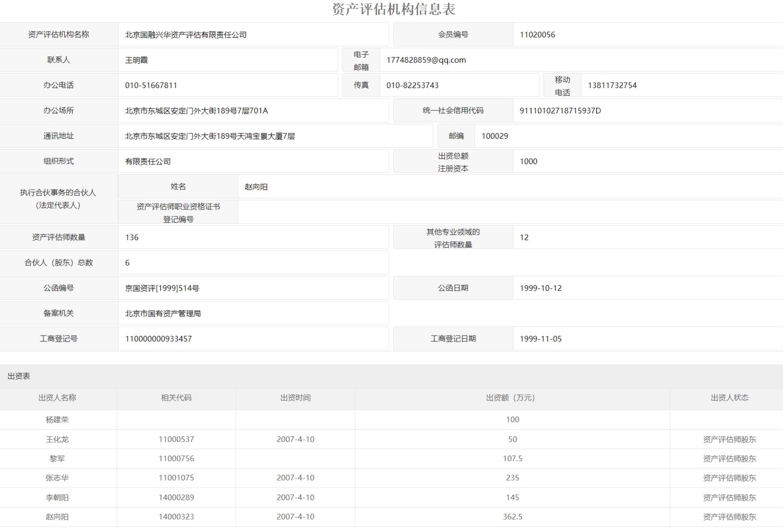Select code 11001075

(x=176, y=478)
